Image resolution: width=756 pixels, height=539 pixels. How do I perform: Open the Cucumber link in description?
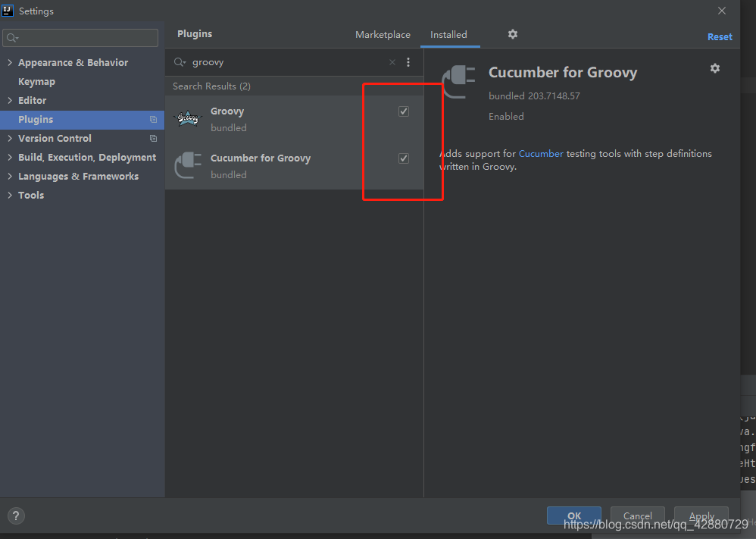pyautogui.click(x=541, y=153)
